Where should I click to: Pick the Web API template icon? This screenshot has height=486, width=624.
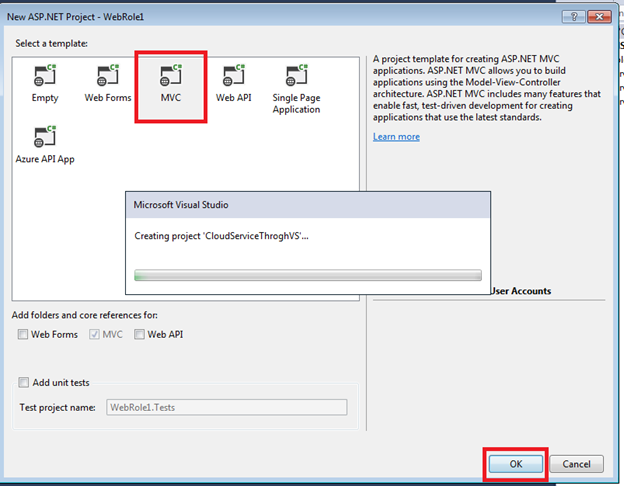click(x=234, y=75)
